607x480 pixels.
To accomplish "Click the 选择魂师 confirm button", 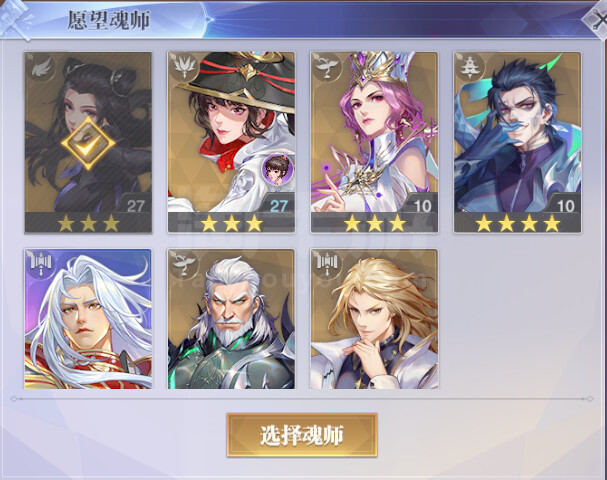I will click(302, 435).
